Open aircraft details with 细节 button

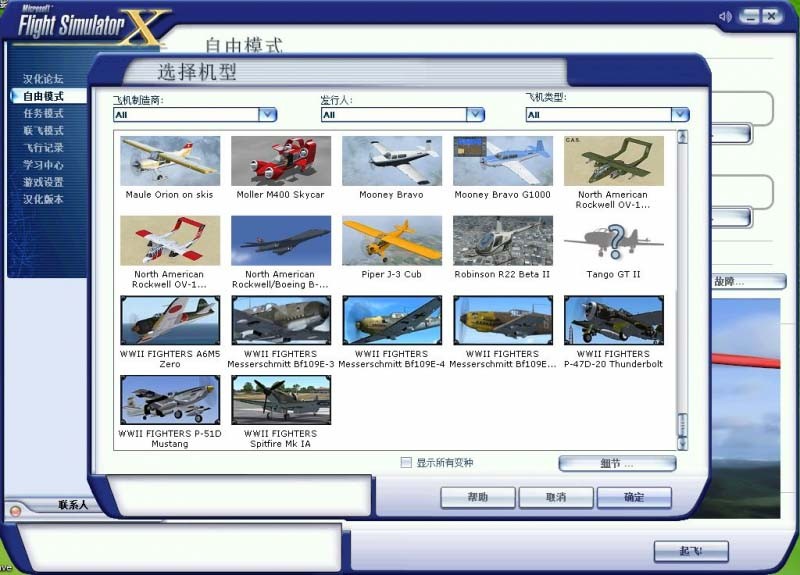pyautogui.click(x=617, y=463)
